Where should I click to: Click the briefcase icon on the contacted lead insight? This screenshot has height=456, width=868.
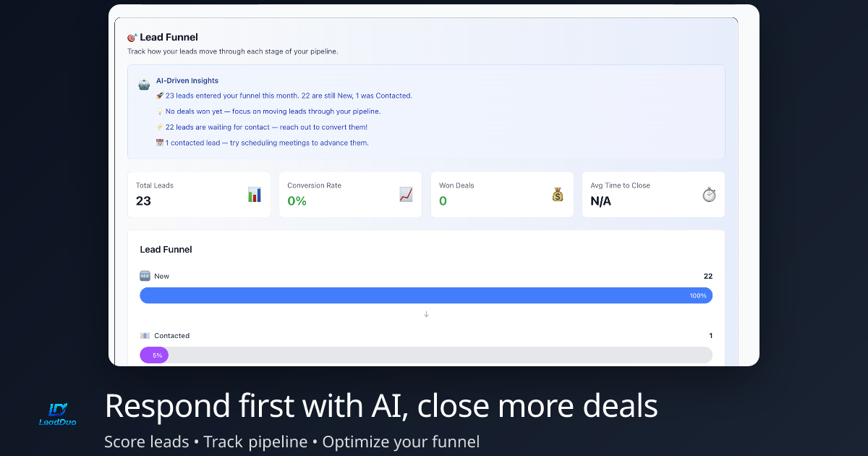point(160,143)
